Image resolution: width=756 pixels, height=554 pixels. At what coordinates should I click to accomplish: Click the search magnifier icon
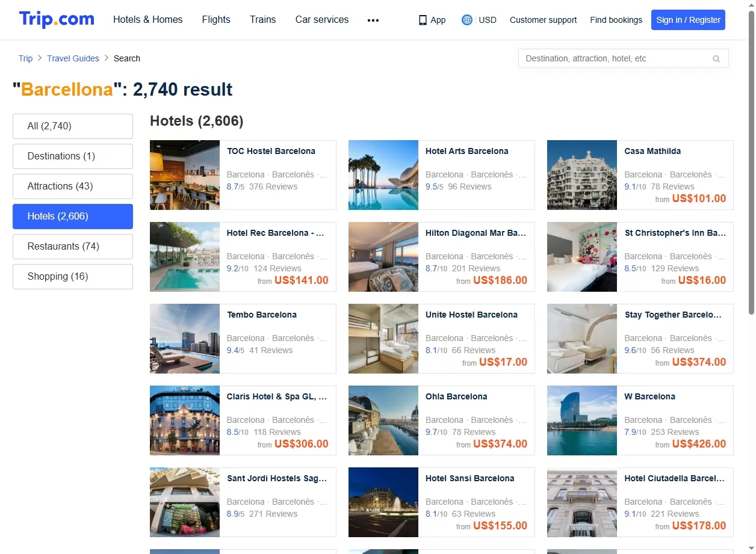click(716, 58)
